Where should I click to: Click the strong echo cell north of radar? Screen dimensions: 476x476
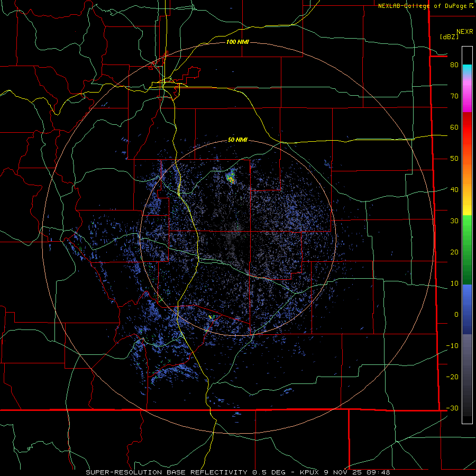pyautogui.click(x=231, y=177)
